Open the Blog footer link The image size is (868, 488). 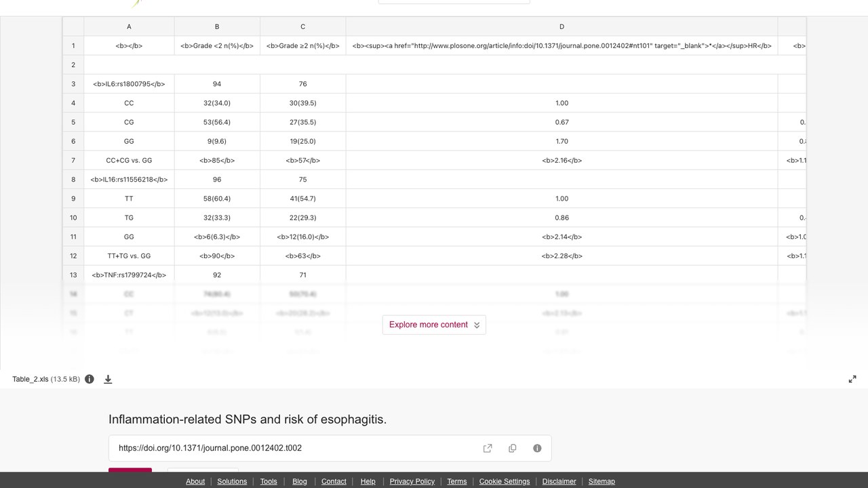(300, 481)
